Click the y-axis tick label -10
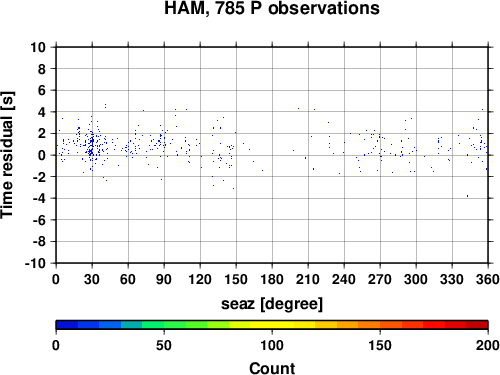The image size is (500, 375). pos(35,263)
